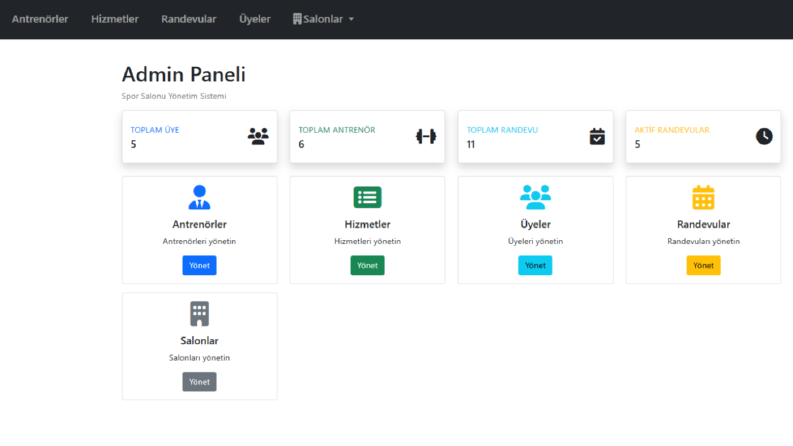Click the members group icon in Toplam Üye card

pos(258,137)
